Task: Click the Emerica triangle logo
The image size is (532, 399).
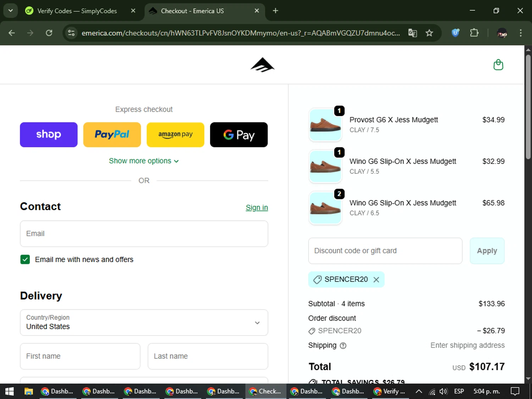Action: [x=262, y=65]
